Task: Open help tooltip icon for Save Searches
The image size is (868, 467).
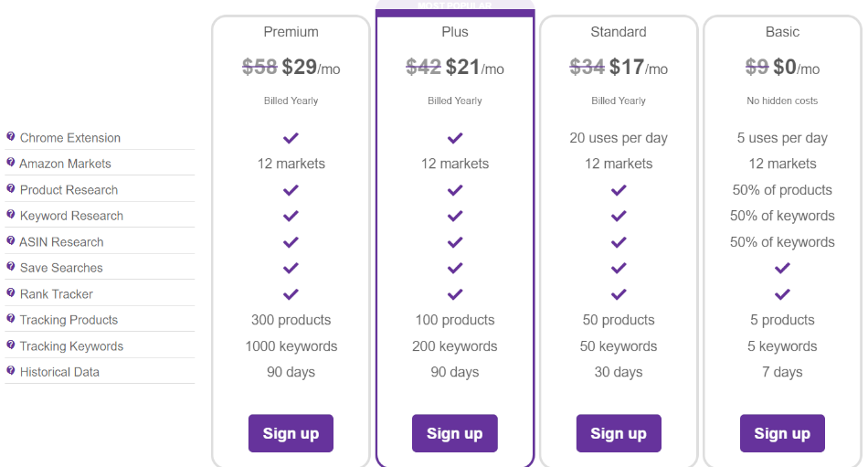Action: point(11,267)
